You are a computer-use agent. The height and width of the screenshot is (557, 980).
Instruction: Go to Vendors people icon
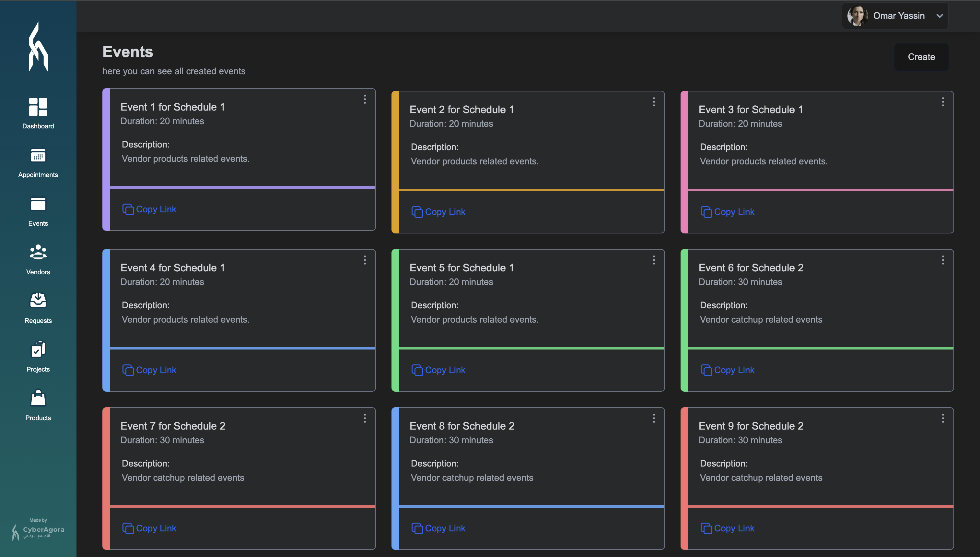point(38,252)
